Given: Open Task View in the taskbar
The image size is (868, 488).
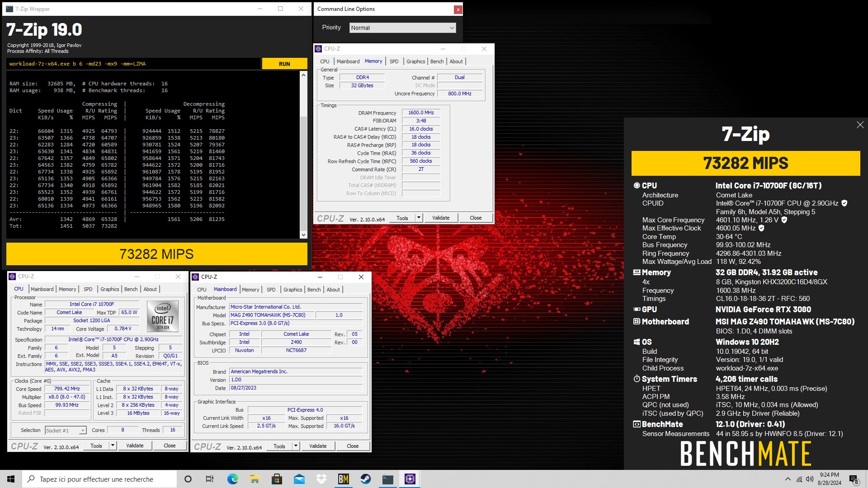Looking at the screenshot, I should click(210, 479).
